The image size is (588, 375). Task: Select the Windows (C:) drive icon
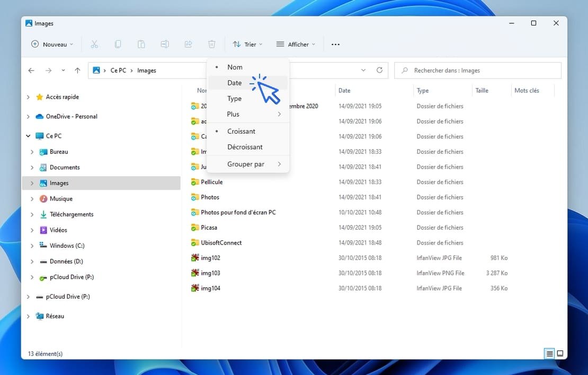(x=43, y=246)
